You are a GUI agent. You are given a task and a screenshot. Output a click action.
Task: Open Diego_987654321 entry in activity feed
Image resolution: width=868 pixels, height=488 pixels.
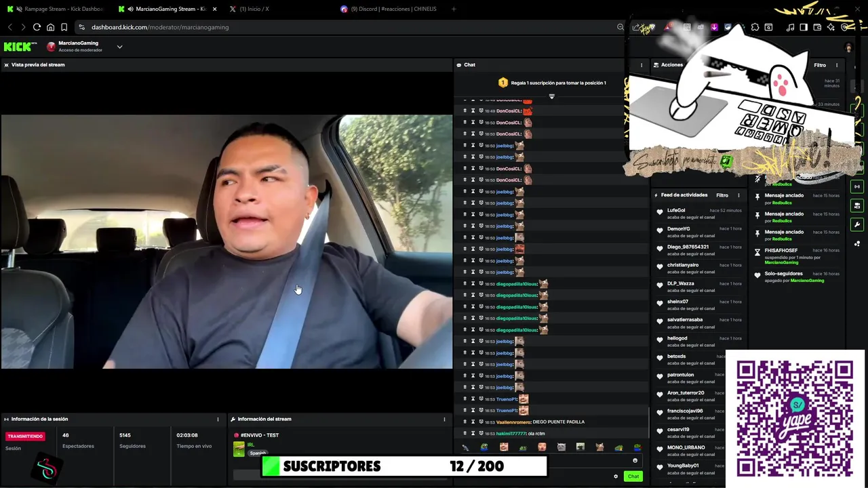point(688,247)
